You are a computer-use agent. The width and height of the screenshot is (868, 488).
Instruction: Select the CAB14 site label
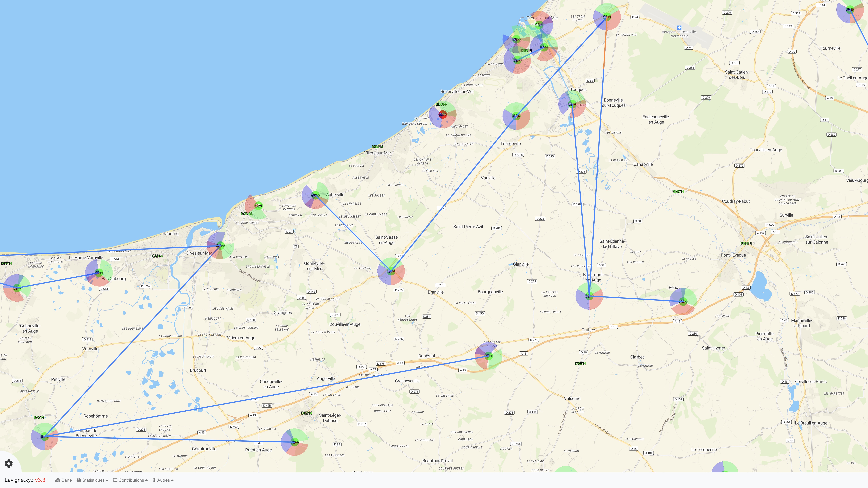pos(157,256)
